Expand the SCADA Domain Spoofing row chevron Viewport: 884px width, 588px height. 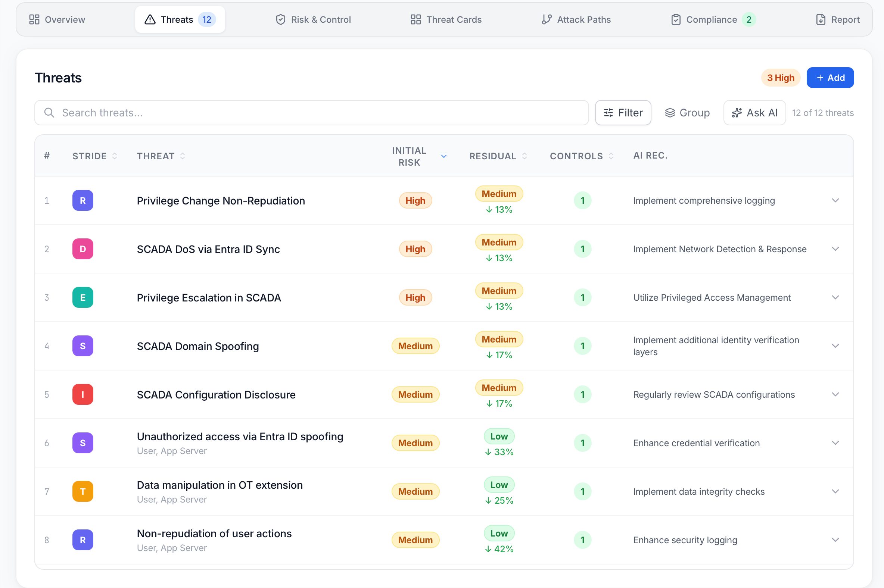tap(835, 346)
